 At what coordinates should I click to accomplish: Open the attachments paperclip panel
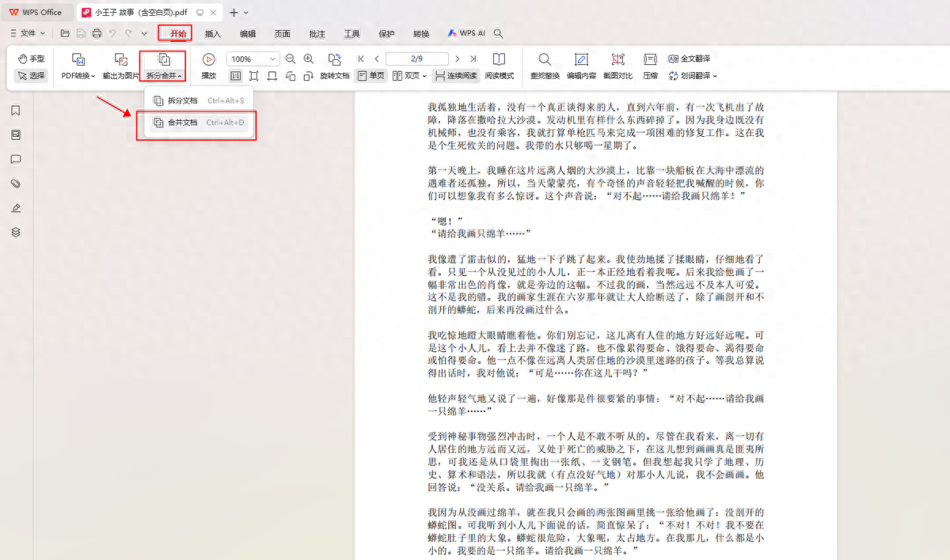click(16, 184)
